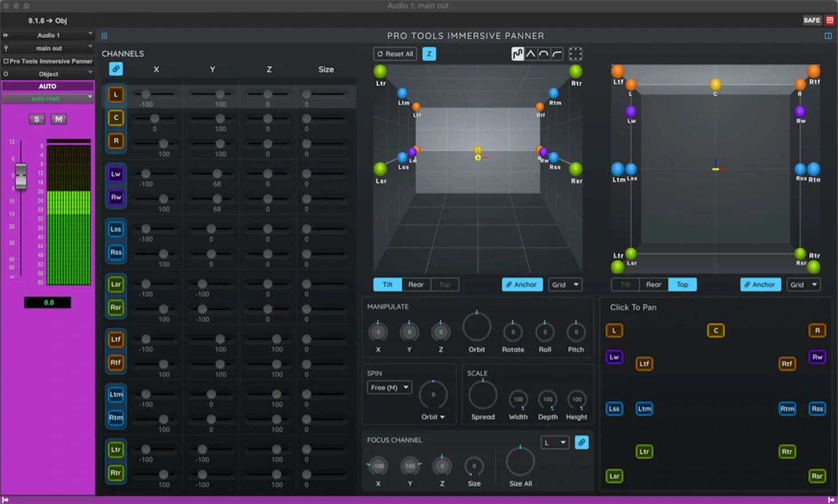Click the 0.0 volume value field

tap(48, 302)
